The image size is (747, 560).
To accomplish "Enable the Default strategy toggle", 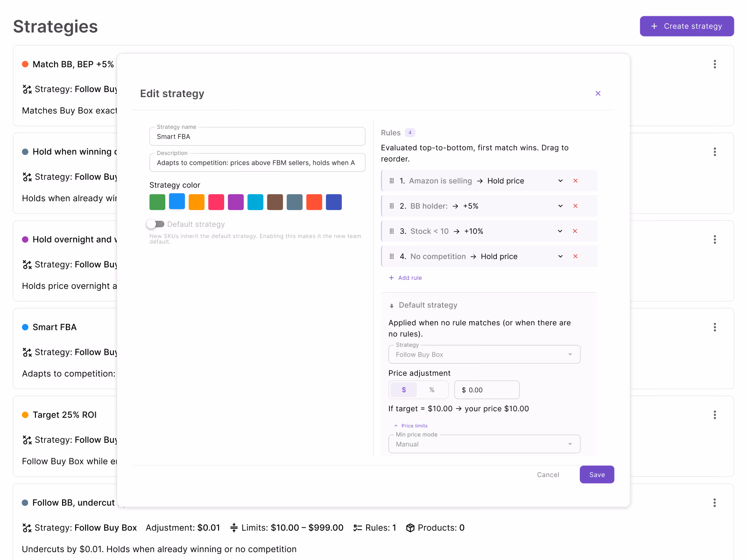I will (155, 224).
